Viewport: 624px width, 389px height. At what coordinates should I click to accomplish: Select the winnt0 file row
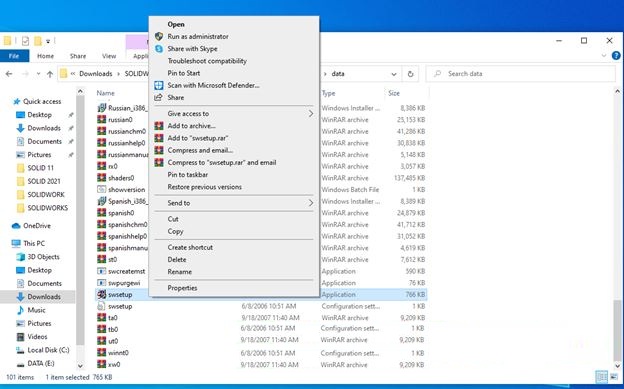pos(261,353)
